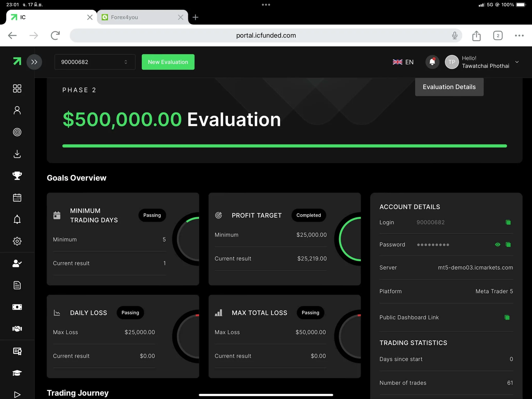Open the downloads icon in sidebar
Viewport: 532px width, 399px height.
[17, 154]
